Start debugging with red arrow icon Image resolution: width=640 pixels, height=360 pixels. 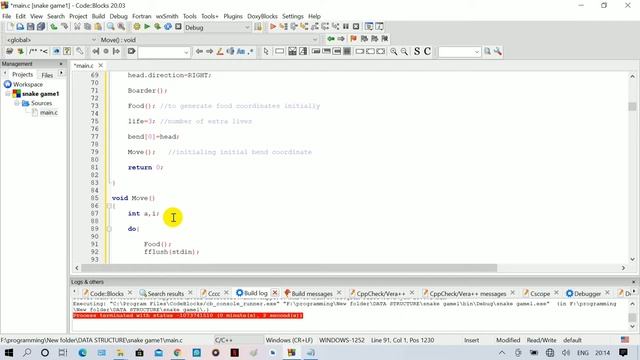[x=273, y=27]
